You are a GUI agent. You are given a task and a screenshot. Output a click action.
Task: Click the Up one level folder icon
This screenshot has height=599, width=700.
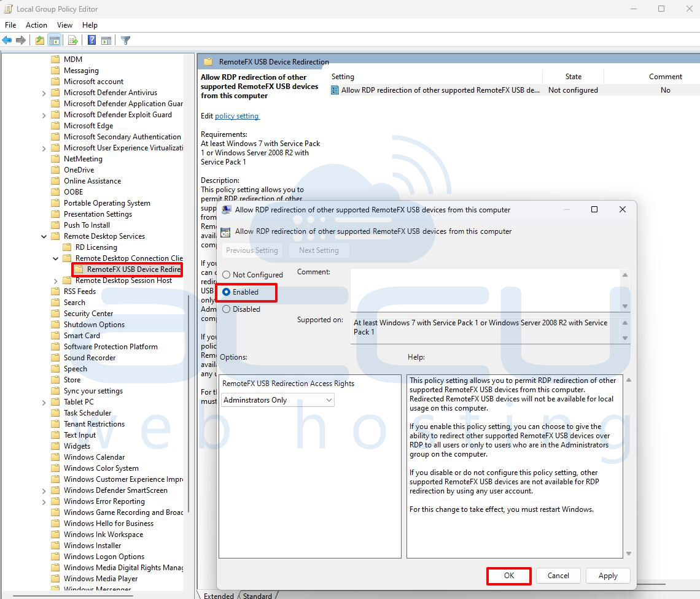pos(40,40)
